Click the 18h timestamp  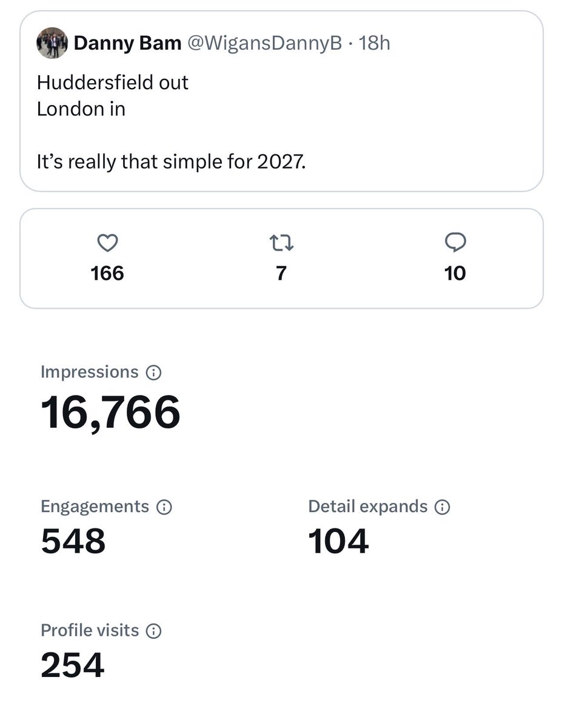(374, 43)
